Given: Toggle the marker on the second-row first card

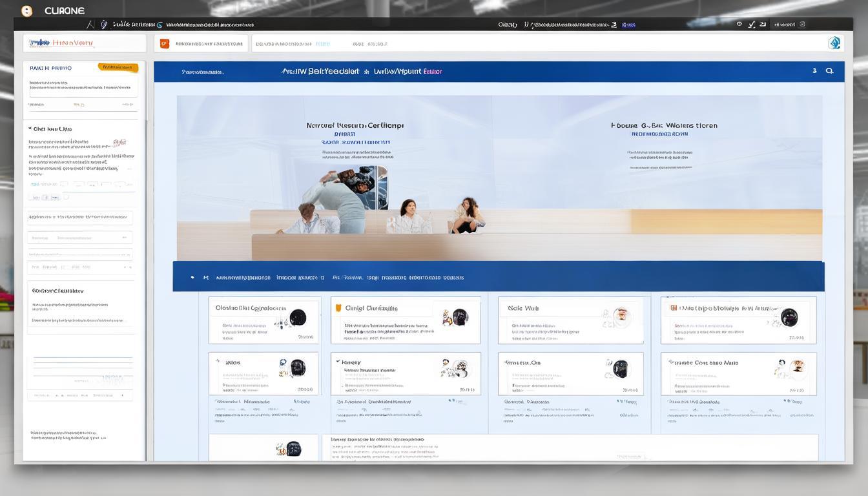Looking at the screenshot, I should (218, 362).
